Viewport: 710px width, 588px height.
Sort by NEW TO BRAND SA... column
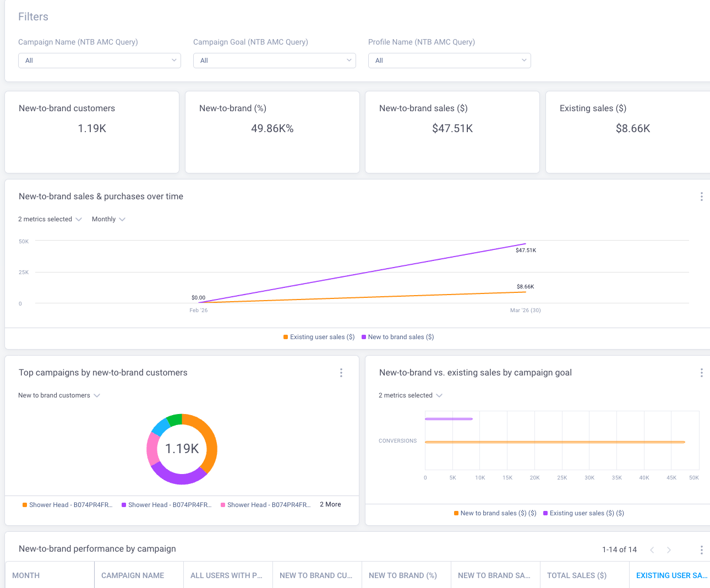pos(495,575)
